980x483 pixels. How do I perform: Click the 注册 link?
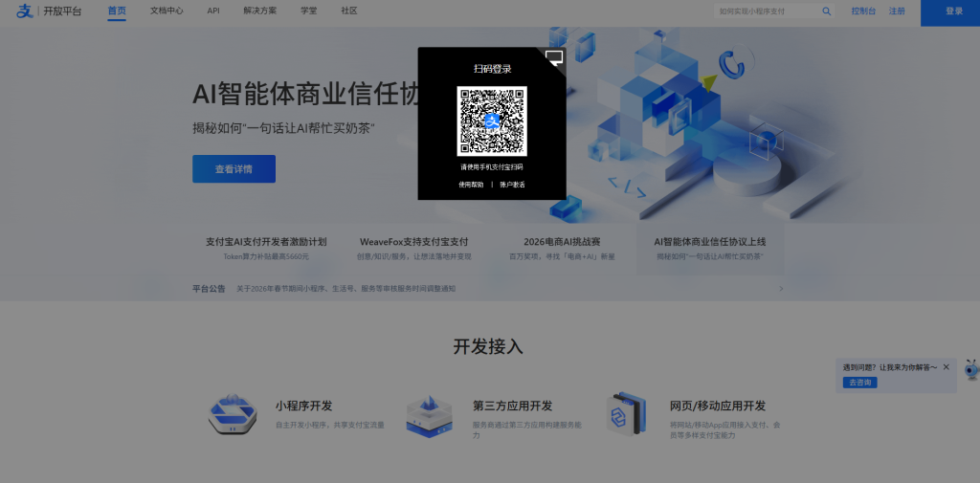[x=897, y=11]
